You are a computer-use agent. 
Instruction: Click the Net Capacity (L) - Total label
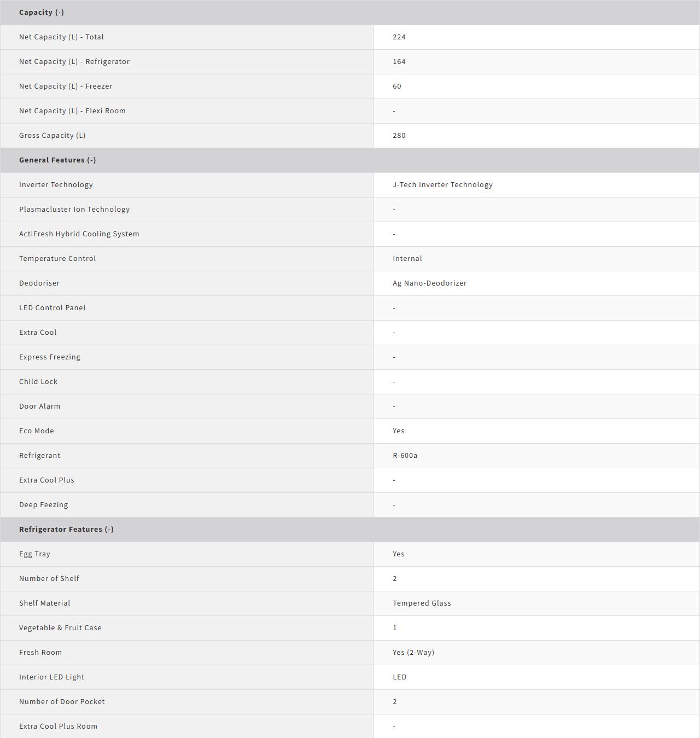point(61,37)
